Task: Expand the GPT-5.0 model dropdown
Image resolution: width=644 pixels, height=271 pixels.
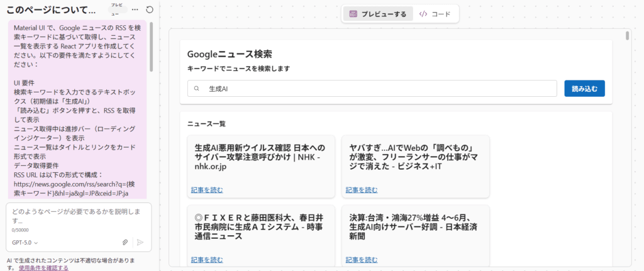Action: coord(25,242)
